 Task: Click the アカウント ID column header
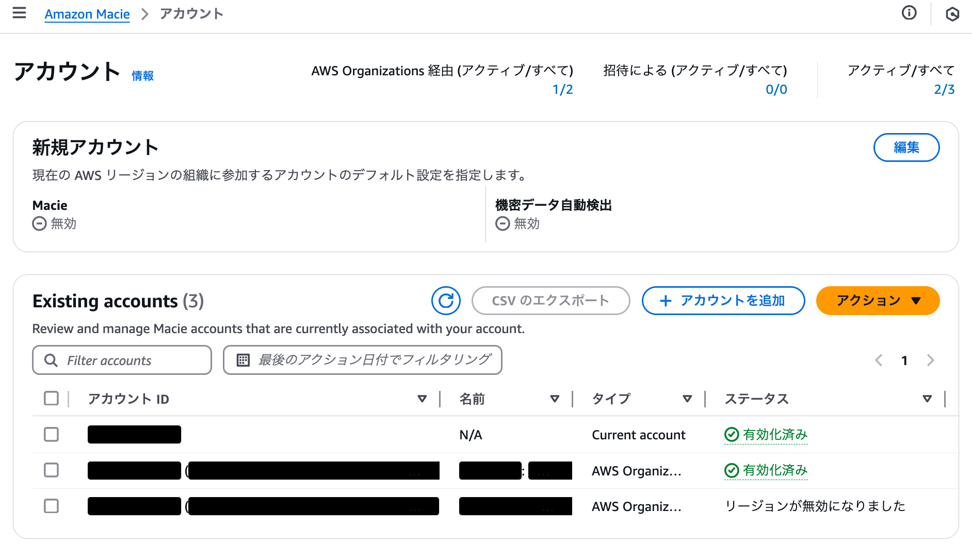click(128, 399)
